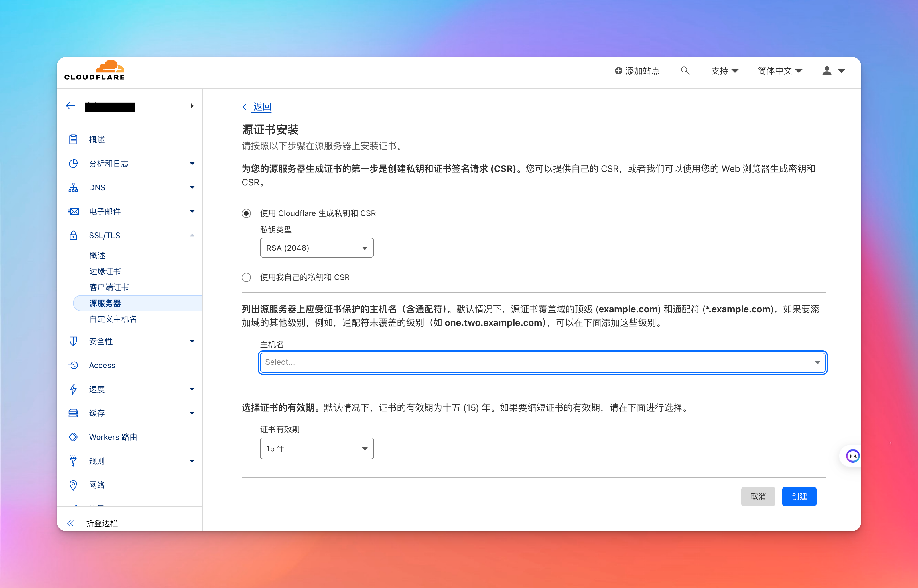Click the 取消 button
918x588 pixels.
coord(758,496)
